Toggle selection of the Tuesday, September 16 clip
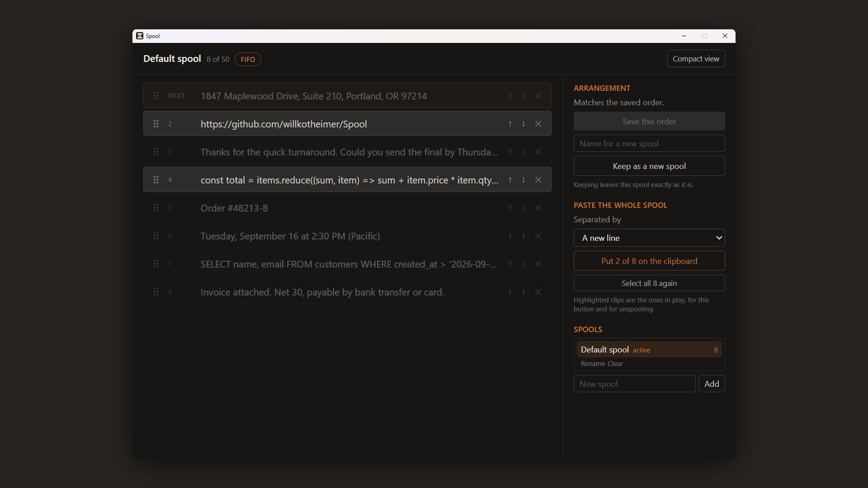 (x=347, y=236)
